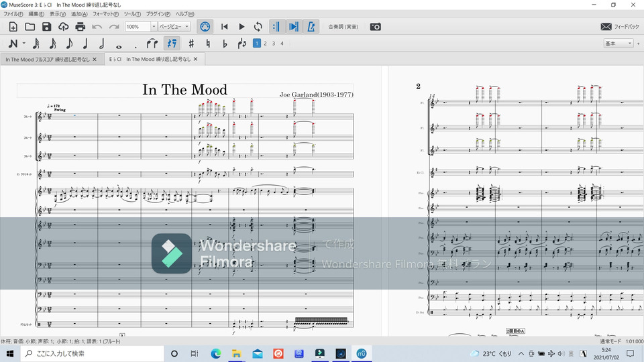
Task: Select the 16th note duration
Action: [x=52, y=43]
